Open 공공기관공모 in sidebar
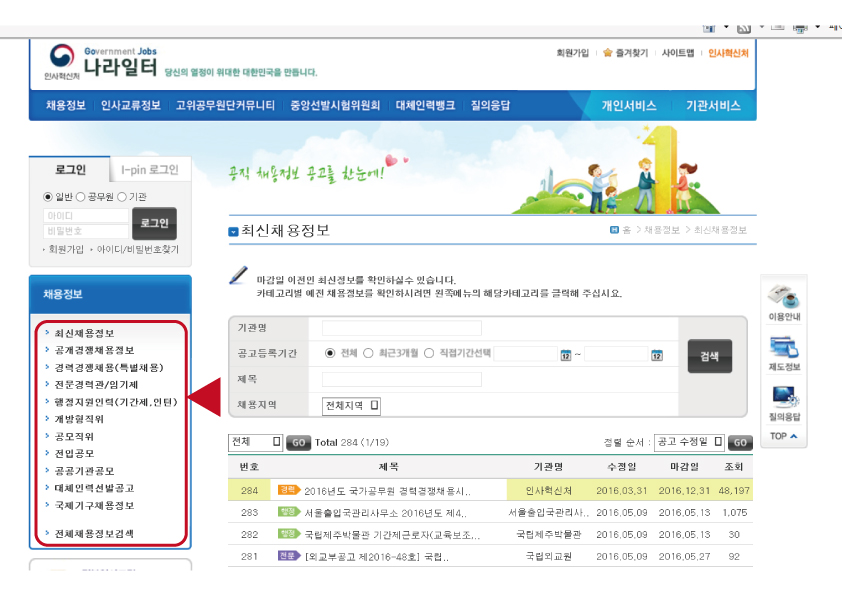This screenshot has width=842, height=595. click(x=84, y=470)
